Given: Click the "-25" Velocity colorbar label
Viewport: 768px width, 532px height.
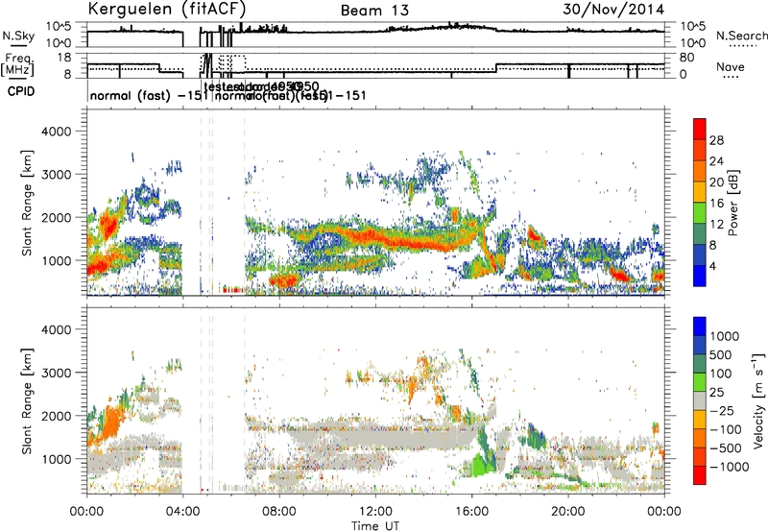Looking at the screenshot, I should click(x=722, y=410).
